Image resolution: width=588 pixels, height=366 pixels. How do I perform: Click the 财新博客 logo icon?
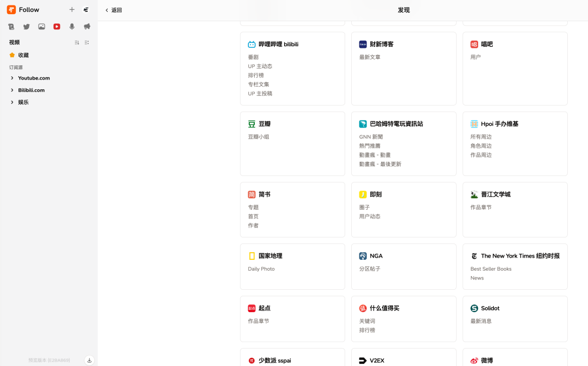pos(363,44)
